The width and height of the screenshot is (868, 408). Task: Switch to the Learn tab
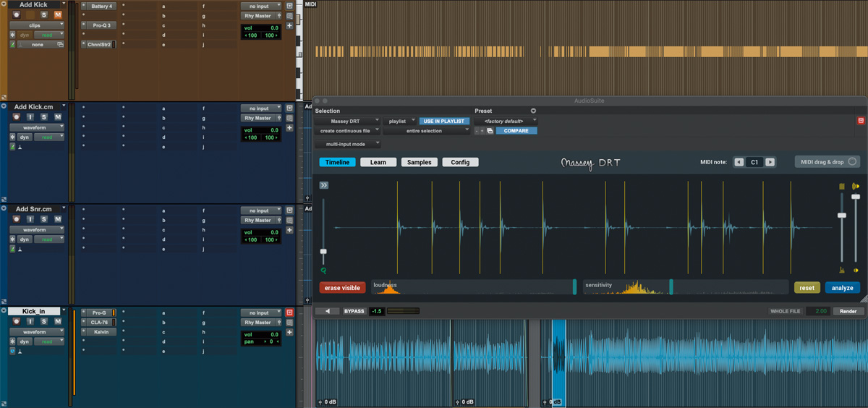pyautogui.click(x=378, y=162)
